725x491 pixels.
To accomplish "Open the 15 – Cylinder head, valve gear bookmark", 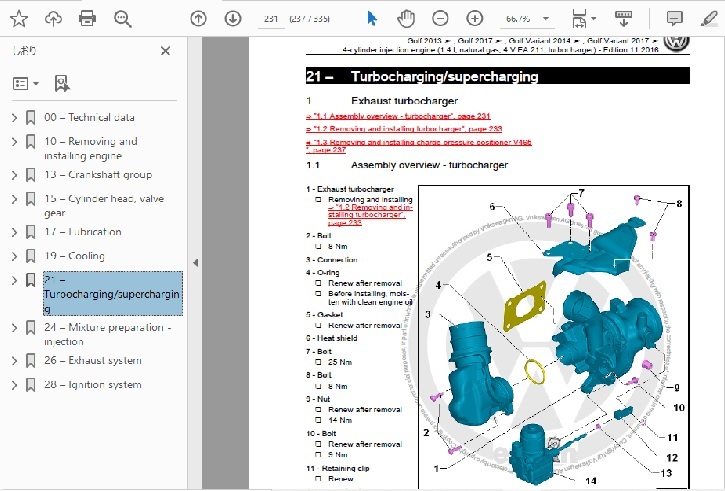I will 104,206.
